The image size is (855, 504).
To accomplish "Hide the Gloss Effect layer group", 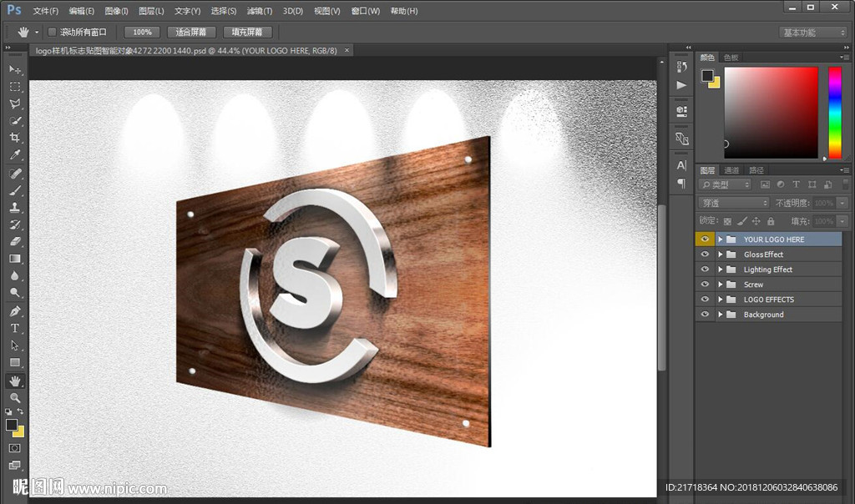I will pos(705,255).
